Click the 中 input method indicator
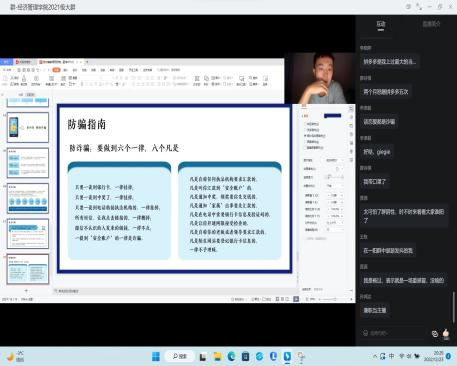 391,356
